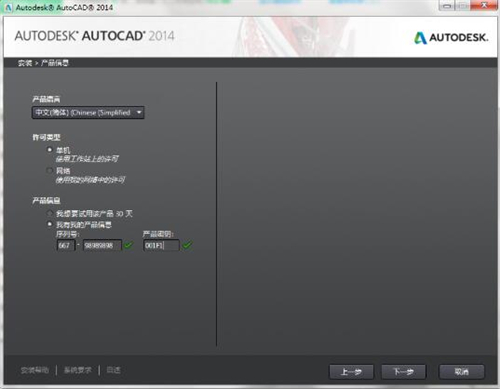
Task: Click the 下一步 next button
Action: click(x=403, y=372)
